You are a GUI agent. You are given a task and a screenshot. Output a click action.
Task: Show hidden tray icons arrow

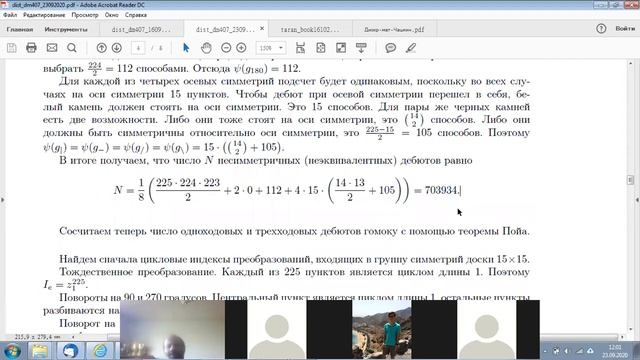tap(545, 351)
